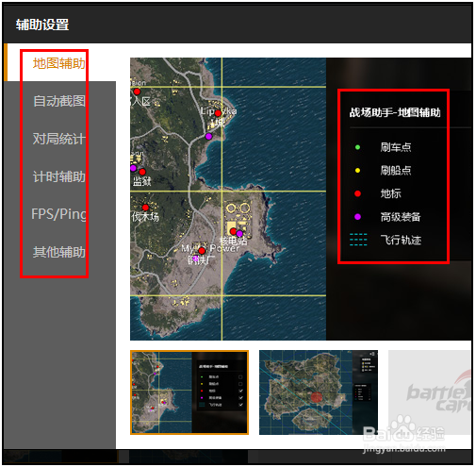Open the 对局统计 tab
This screenshot has height=467, width=476.
58,139
